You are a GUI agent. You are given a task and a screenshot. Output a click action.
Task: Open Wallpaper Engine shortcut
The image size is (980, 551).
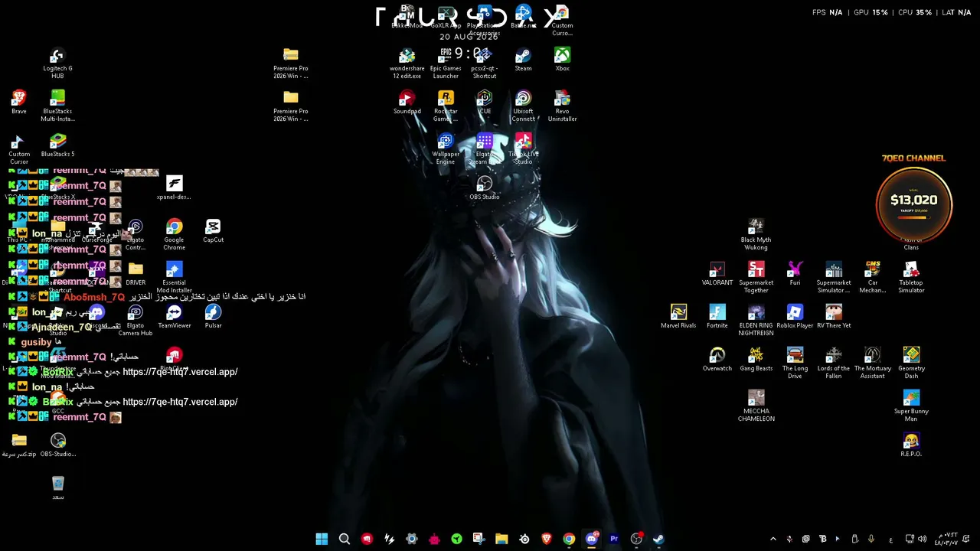446,148
